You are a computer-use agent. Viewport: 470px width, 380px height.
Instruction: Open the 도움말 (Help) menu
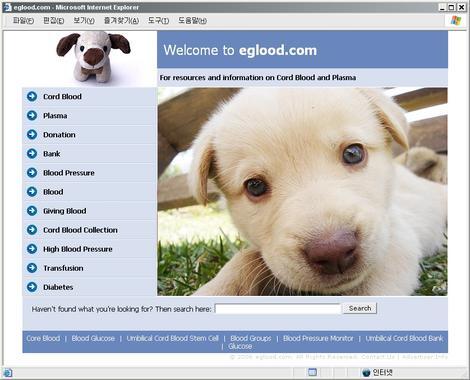(192, 21)
